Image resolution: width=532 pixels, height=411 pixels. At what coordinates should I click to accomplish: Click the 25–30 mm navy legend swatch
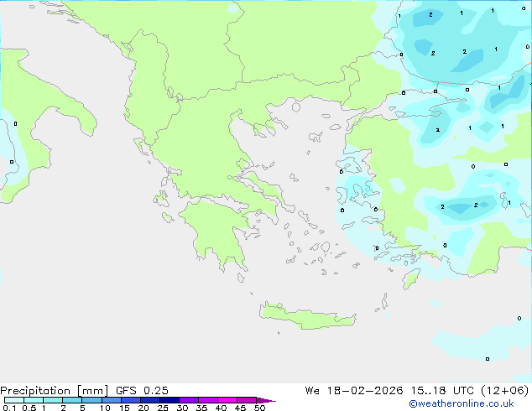coord(170,400)
